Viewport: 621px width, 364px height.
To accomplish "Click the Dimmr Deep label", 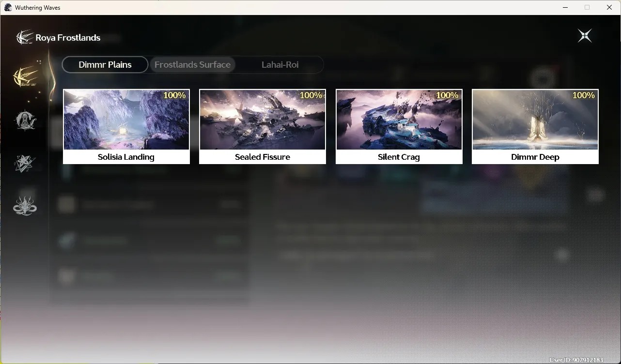I will coord(535,157).
